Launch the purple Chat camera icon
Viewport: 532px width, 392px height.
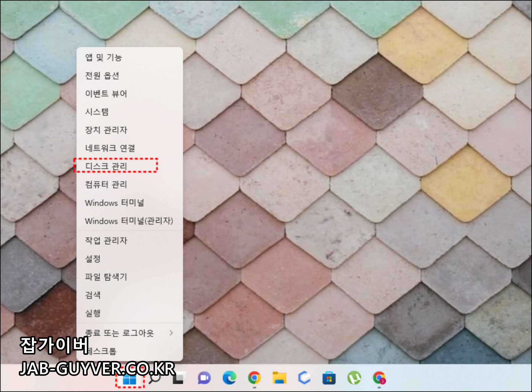pyautogui.click(x=204, y=378)
